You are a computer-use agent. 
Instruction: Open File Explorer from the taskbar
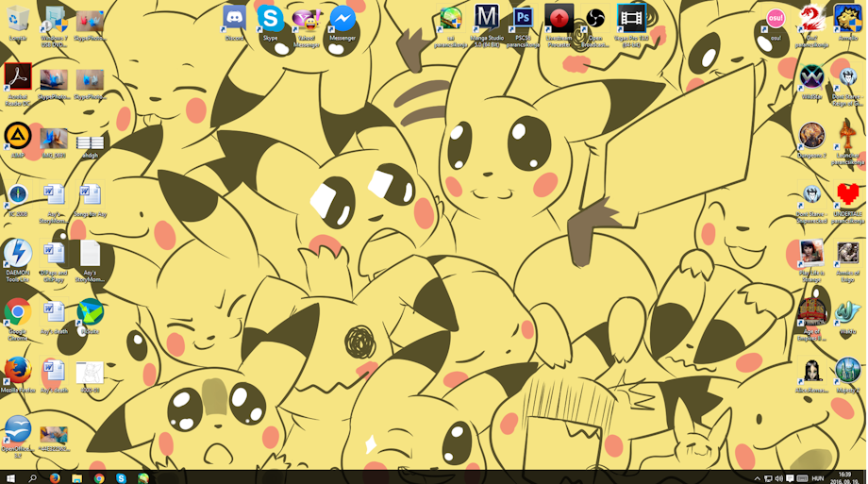point(77,478)
